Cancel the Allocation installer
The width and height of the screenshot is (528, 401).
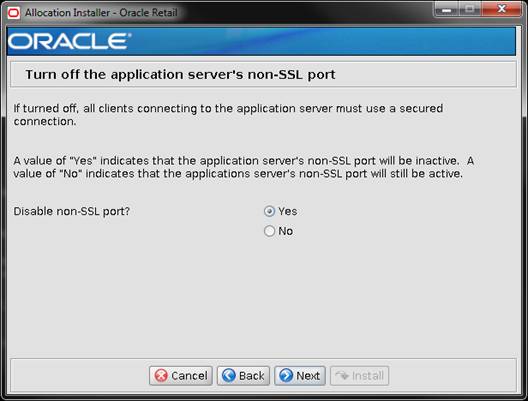click(x=181, y=376)
